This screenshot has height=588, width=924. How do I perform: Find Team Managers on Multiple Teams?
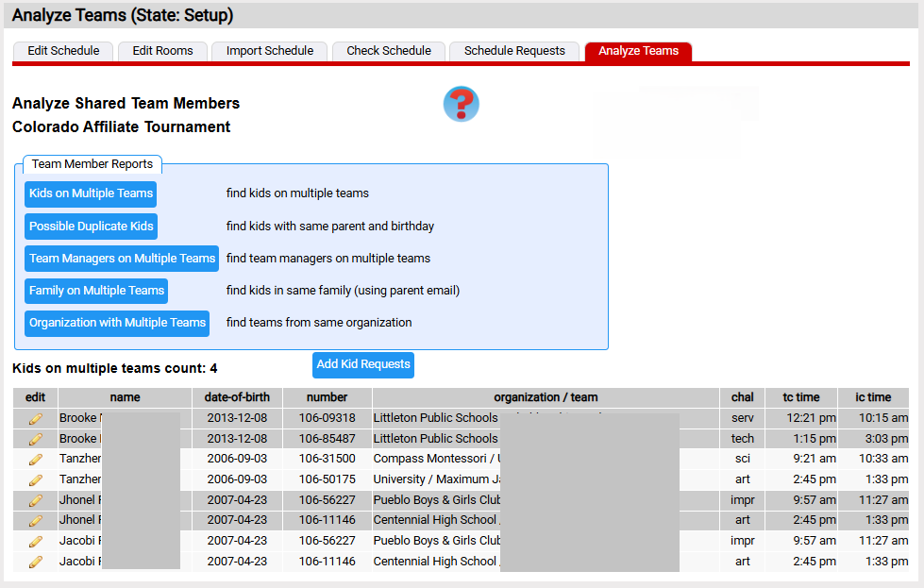(122, 259)
